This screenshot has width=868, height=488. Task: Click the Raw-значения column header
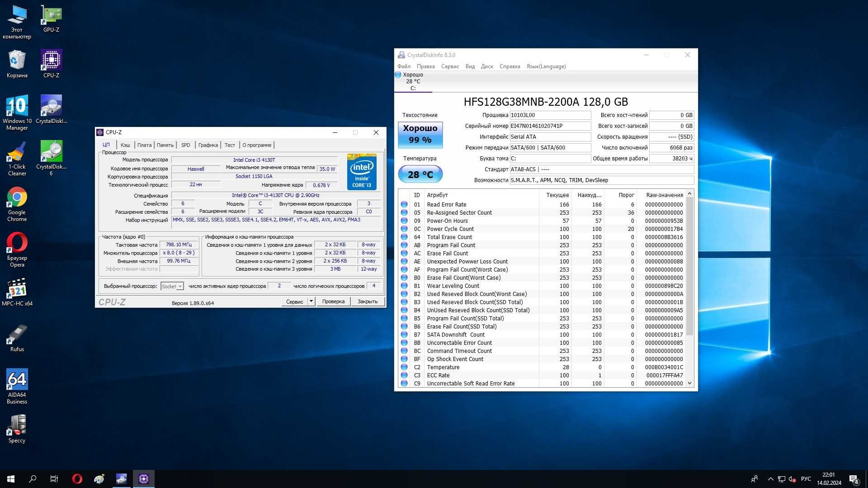(662, 195)
